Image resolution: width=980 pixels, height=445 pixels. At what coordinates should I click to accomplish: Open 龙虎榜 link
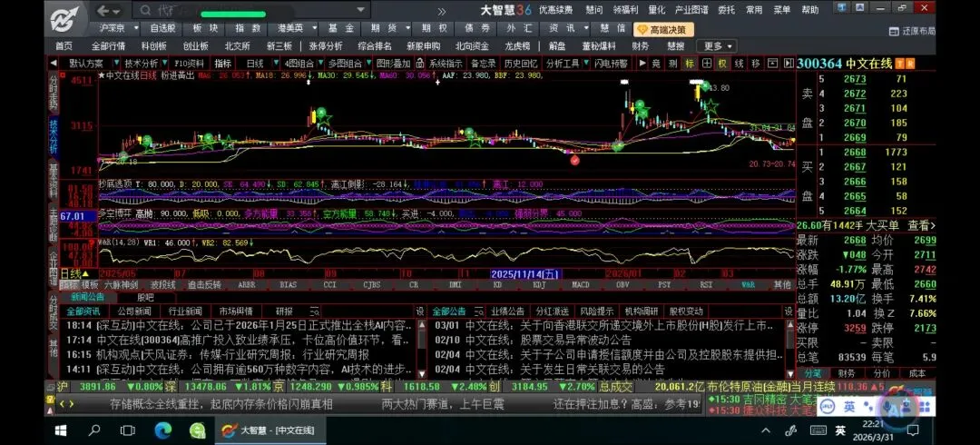tap(517, 46)
